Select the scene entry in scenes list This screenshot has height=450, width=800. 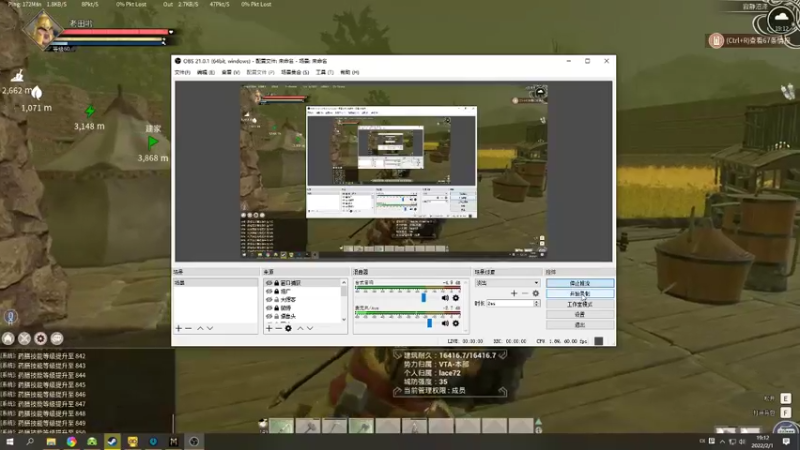[x=215, y=283]
